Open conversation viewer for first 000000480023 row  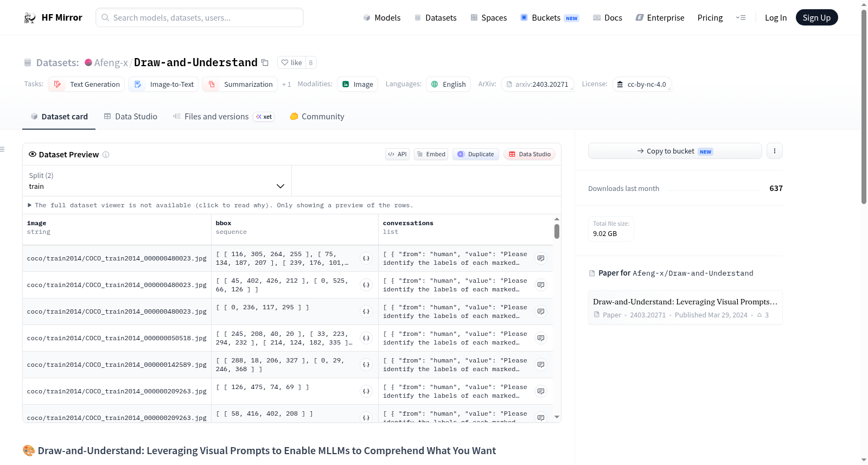click(x=541, y=258)
